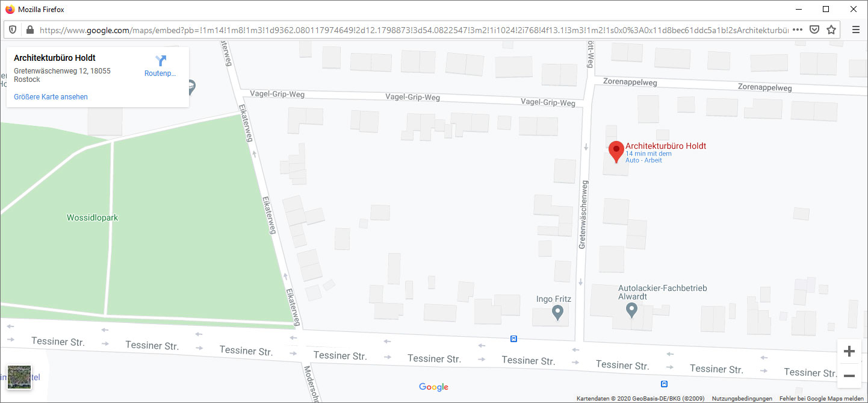Open the Firefox hamburger menu
Screen dimensions: 868x403
856,30
